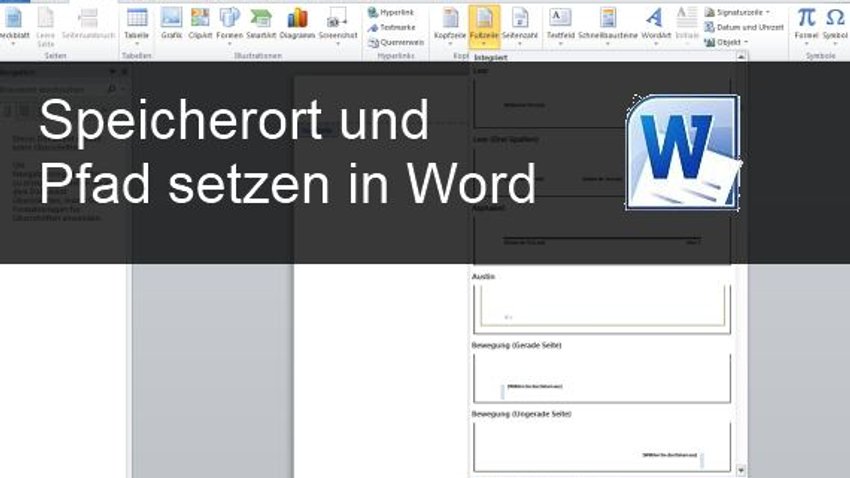Open the Kopfzeile header gallery
The image size is (850, 478).
click(450, 26)
